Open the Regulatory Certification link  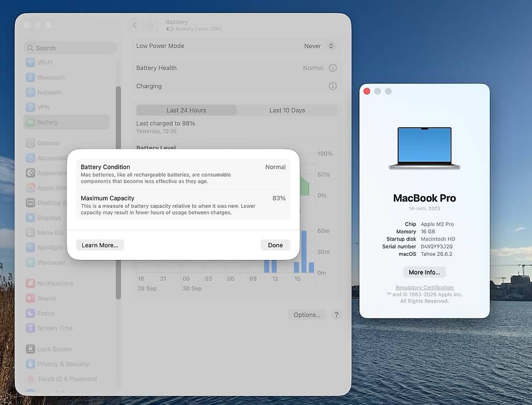(424, 287)
